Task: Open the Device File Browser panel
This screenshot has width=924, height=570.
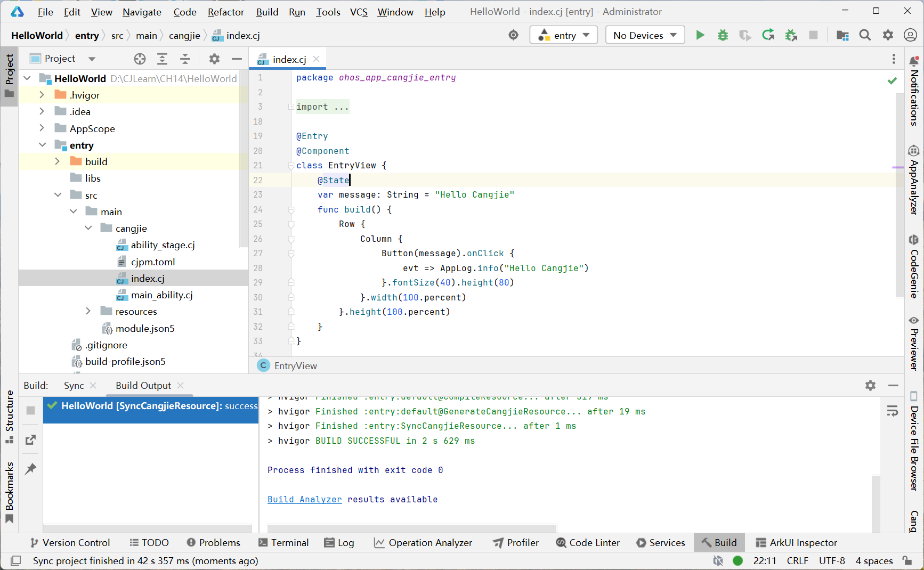Action: click(x=914, y=441)
